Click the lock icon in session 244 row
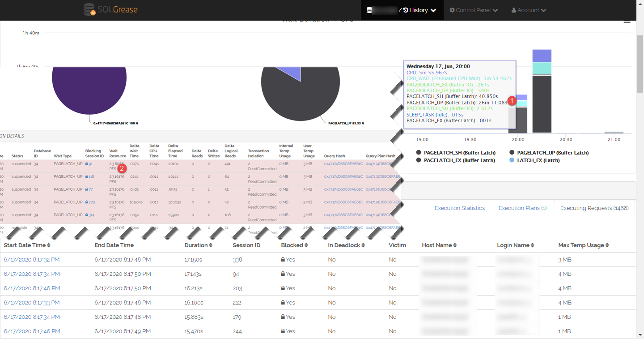 point(283,331)
